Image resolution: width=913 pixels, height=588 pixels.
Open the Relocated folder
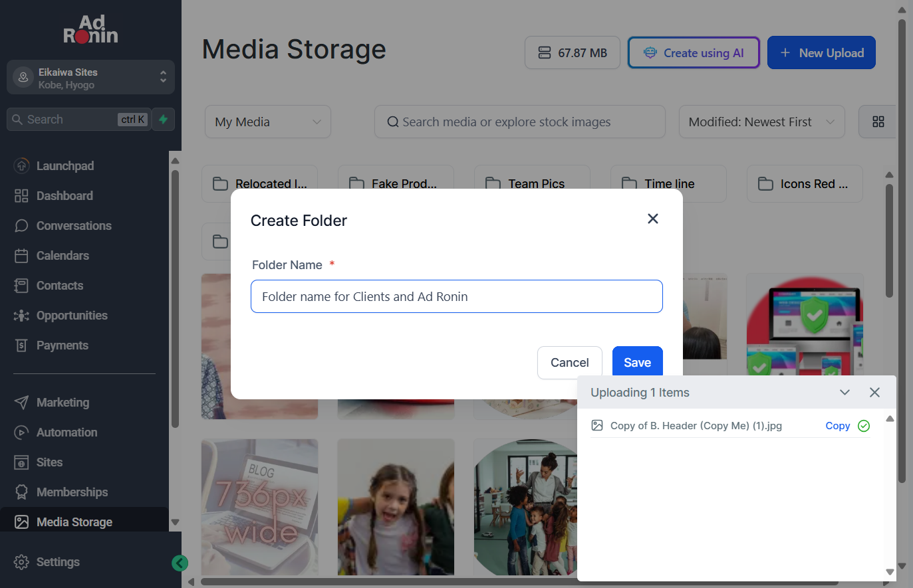click(260, 183)
